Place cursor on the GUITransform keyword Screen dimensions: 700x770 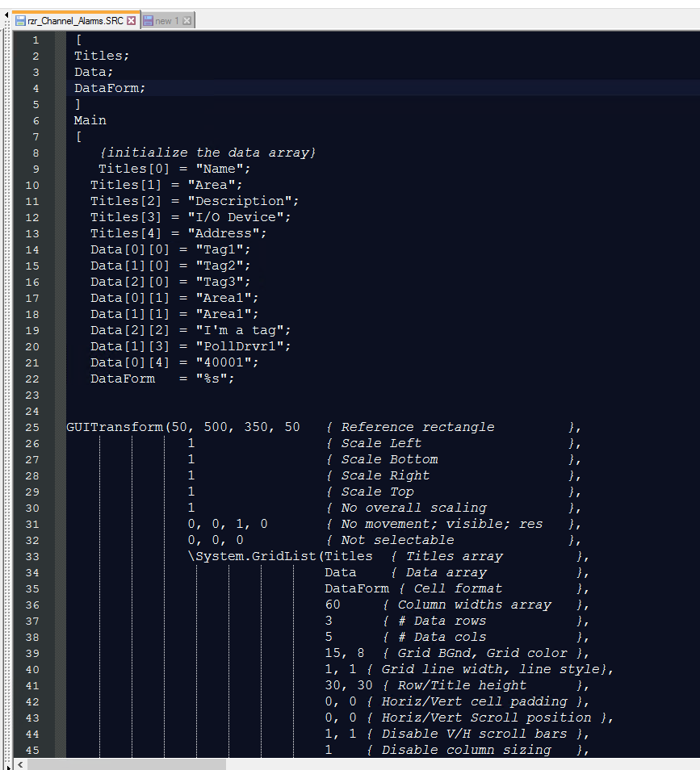click(114, 427)
